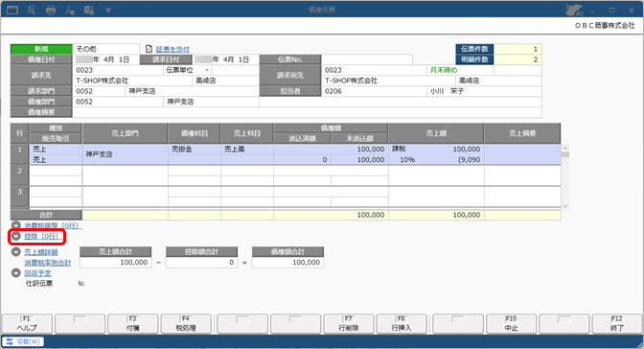
Task: Click the window menu icon in the title bar
Action: click(12, 10)
